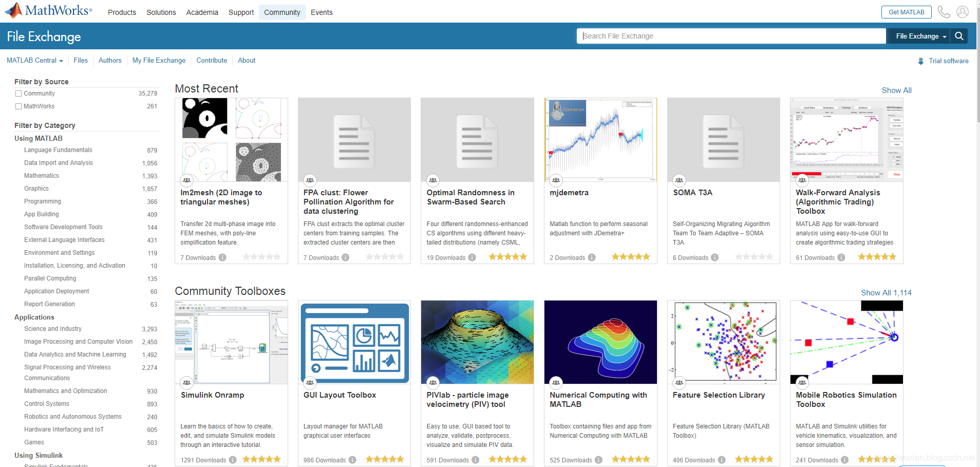980x467 pixels.
Task: Open the Events menu
Action: tap(322, 12)
